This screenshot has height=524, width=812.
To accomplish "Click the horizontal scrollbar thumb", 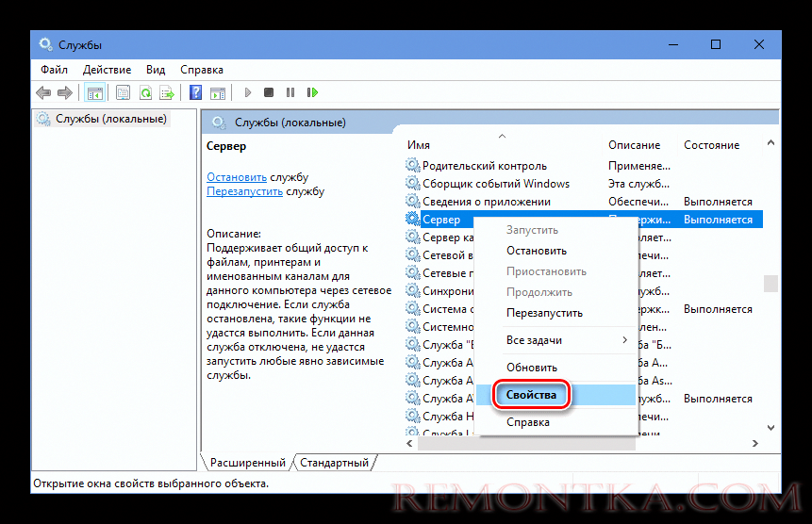I will [x=526, y=443].
